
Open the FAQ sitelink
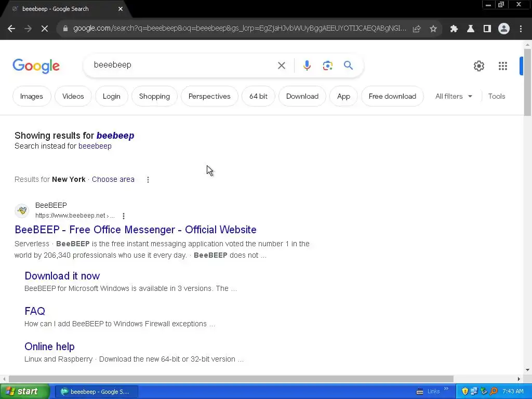click(35, 311)
